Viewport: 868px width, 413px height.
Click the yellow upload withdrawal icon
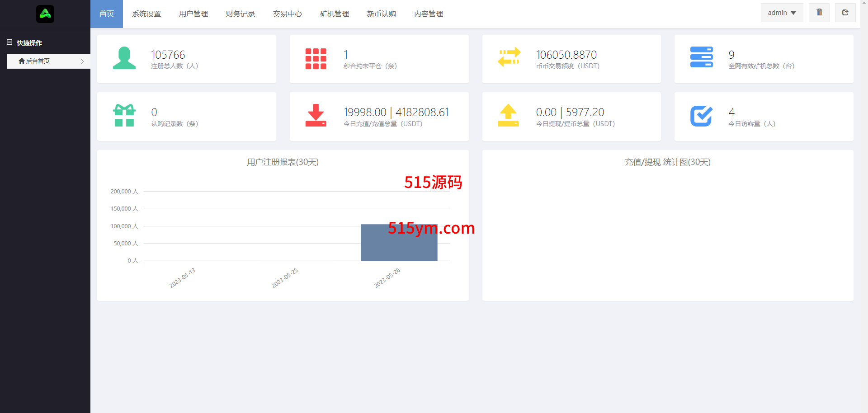click(508, 116)
